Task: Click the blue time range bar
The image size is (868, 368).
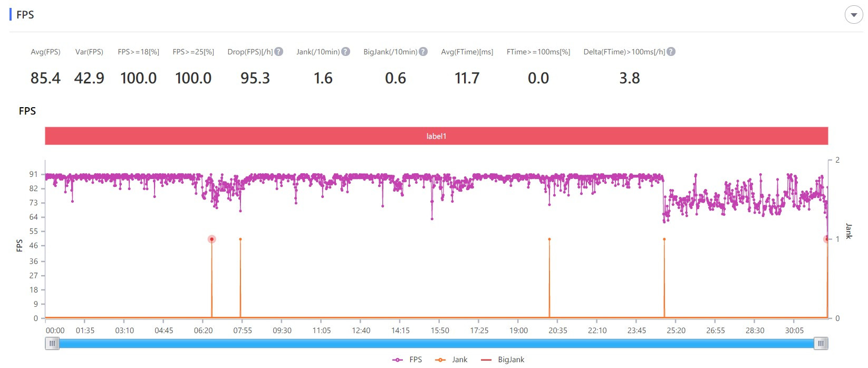Action: click(436, 344)
